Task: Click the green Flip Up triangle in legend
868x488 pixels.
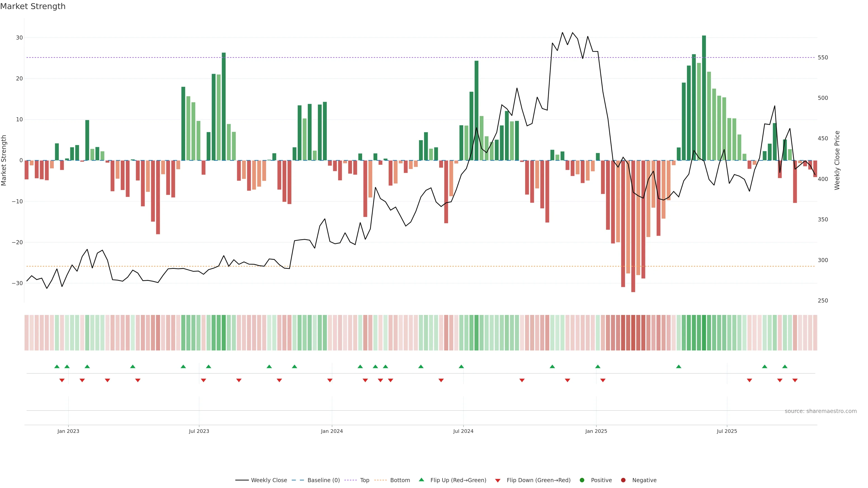Action: (421, 480)
